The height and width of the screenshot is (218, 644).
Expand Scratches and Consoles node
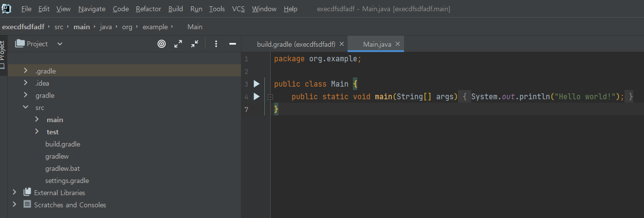[x=15, y=204]
